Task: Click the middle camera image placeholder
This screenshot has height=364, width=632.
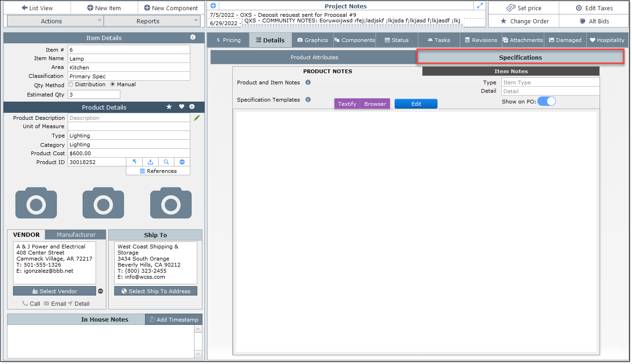Action: click(x=104, y=203)
